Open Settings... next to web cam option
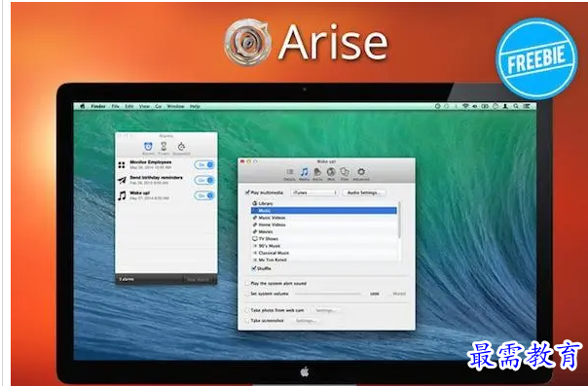Screen dimensions: 588x386 325,310
